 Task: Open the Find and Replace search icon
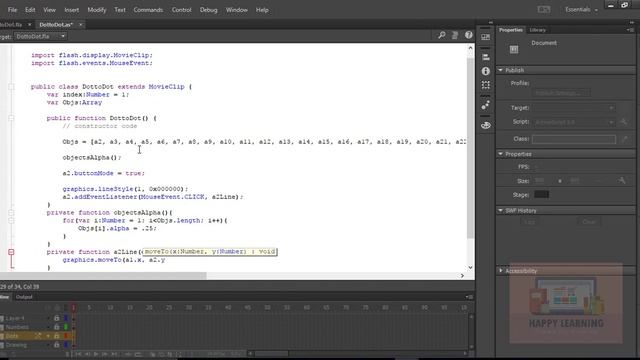tap(442, 36)
